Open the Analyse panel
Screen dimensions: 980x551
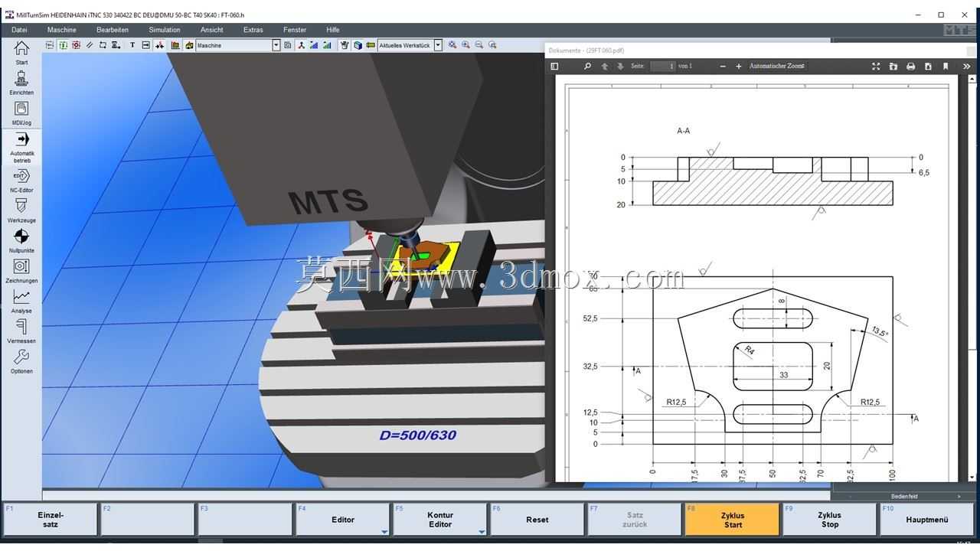[21, 302]
